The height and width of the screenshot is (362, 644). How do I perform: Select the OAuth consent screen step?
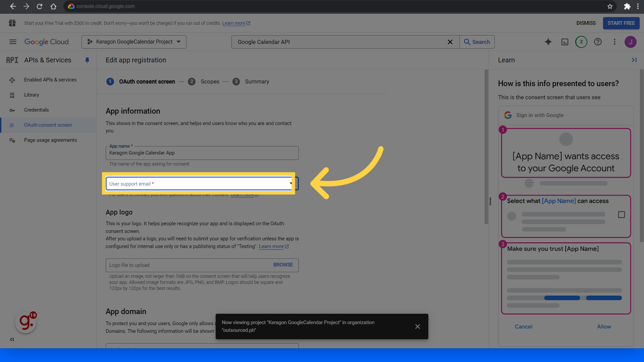click(141, 81)
